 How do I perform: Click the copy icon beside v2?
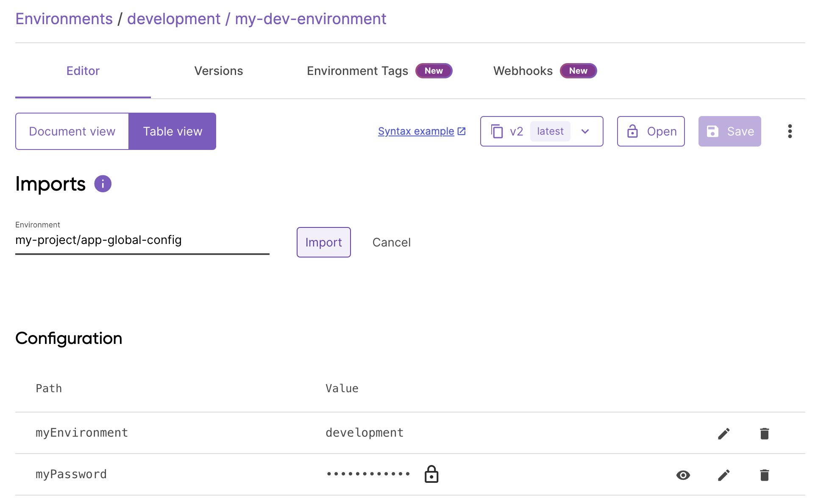[497, 131]
